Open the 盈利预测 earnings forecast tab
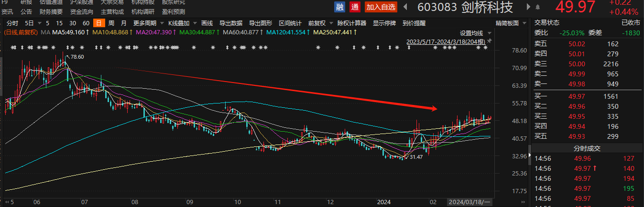 tap(173, 11)
